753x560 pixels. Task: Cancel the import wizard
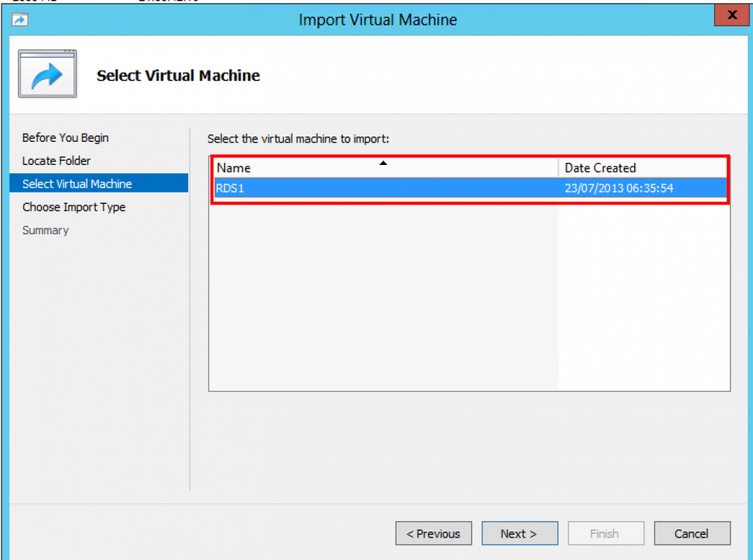pyautogui.click(x=692, y=533)
